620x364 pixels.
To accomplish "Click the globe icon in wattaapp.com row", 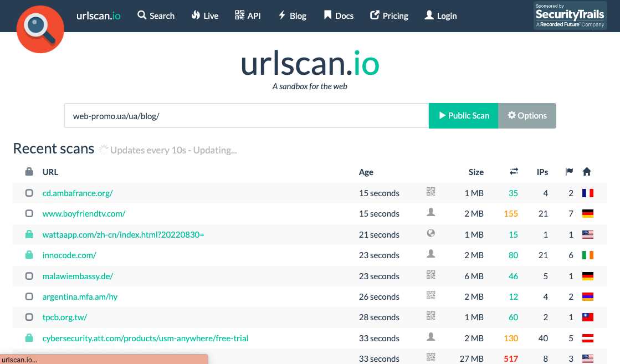I will 431,233.
